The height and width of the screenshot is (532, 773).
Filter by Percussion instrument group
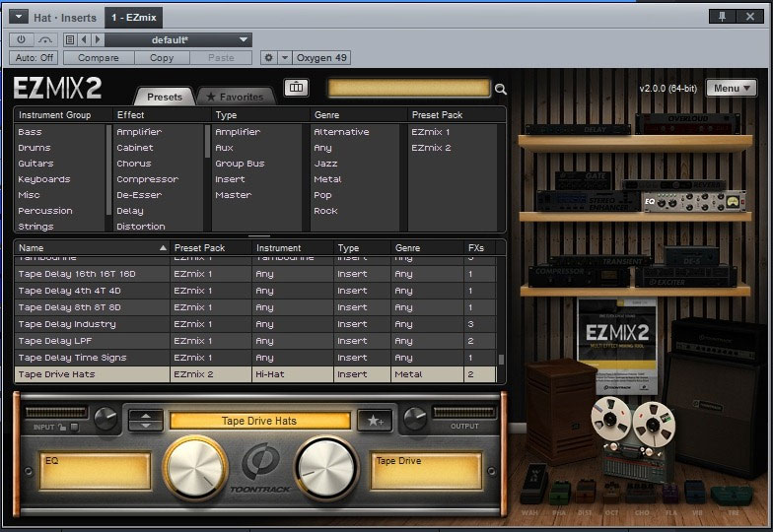[x=45, y=211]
